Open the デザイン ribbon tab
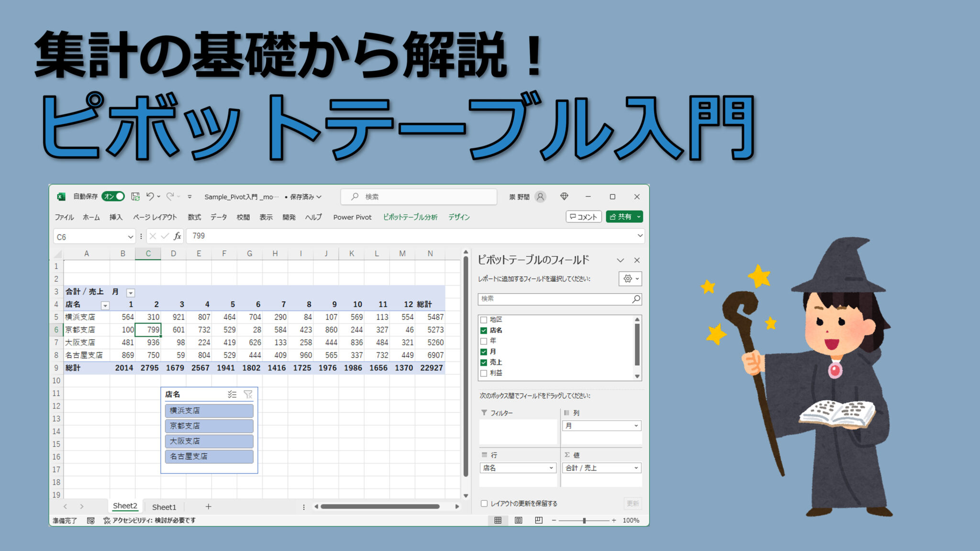Image resolution: width=980 pixels, height=551 pixels. (459, 217)
